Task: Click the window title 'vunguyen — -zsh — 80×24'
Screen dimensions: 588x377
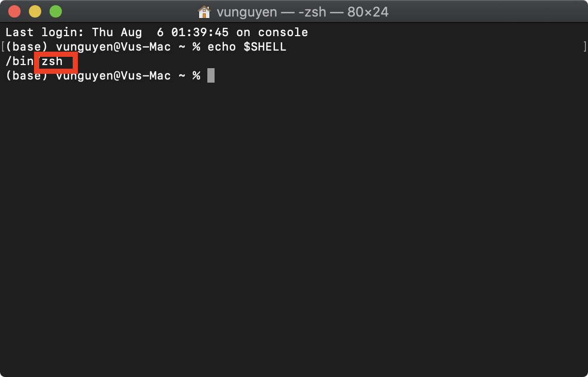Action: (302, 12)
